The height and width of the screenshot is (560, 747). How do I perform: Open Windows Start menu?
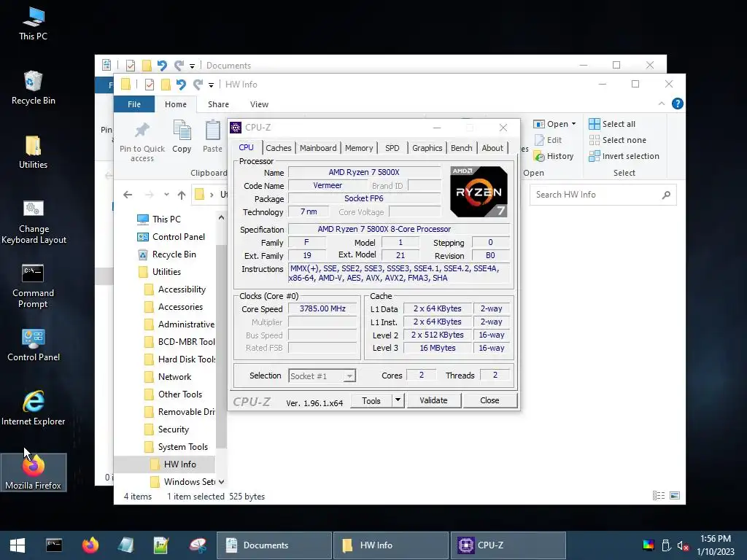pos(18,545)
